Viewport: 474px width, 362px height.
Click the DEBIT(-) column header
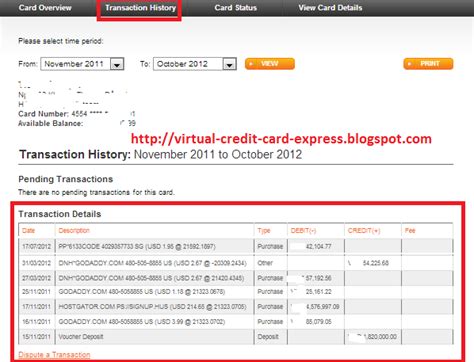303,230
